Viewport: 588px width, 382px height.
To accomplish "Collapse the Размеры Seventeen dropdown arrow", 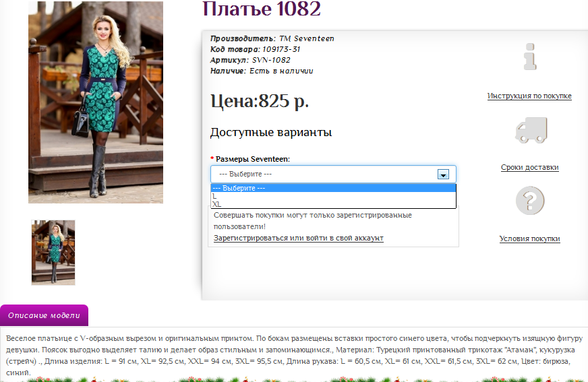I will 443,174.
